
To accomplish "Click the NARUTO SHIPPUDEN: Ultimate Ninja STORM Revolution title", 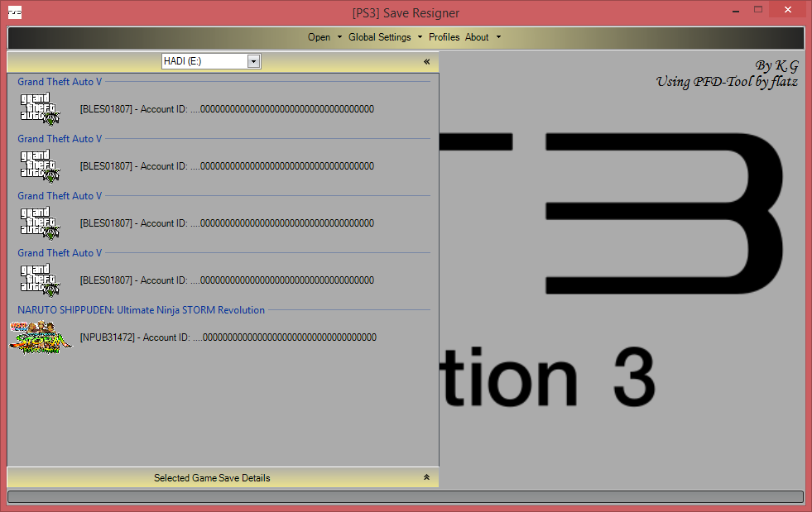I will [141, 310].
